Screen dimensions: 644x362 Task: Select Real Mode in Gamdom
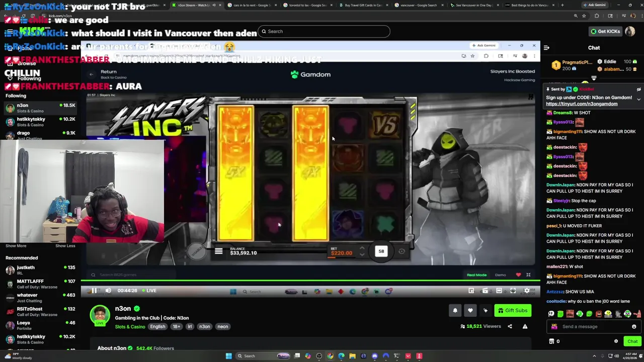pyautogui.click(x=476, y=275)
